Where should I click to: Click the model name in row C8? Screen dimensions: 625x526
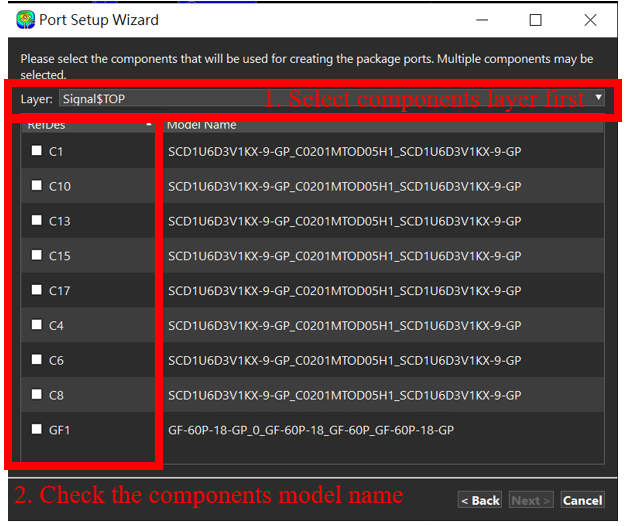[344, 395]
